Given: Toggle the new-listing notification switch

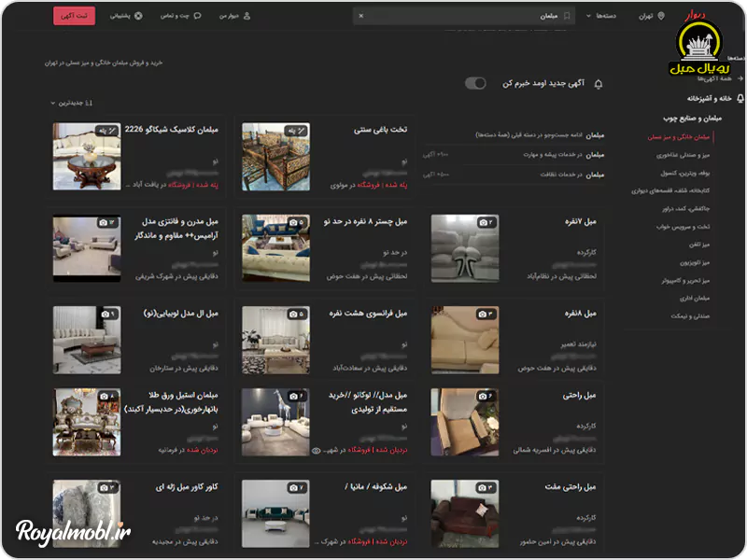Looking at the screenshot, I should [x=475, y=83].
